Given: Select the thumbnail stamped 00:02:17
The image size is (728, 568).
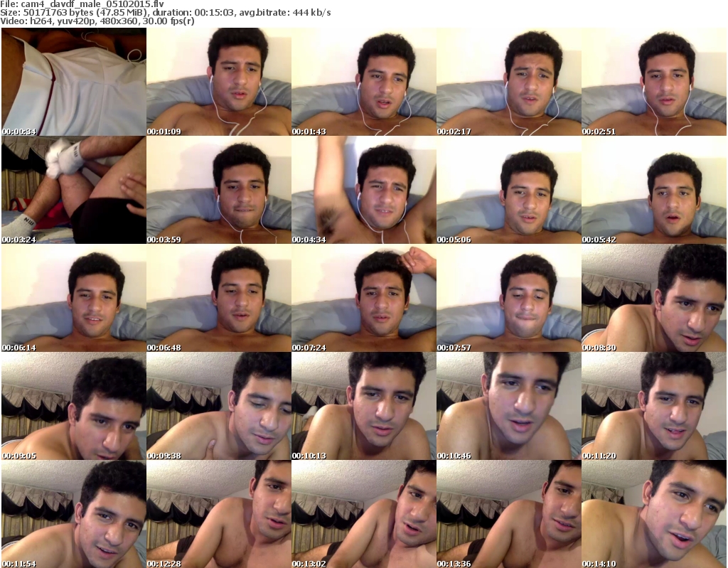Looking at the screenshot, I should coord(509,82).
